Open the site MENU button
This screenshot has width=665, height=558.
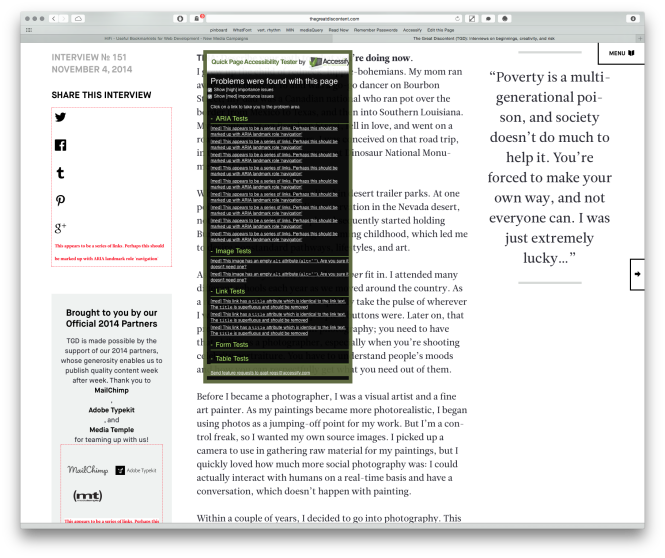pyautogui.click(x=621, y=53)
